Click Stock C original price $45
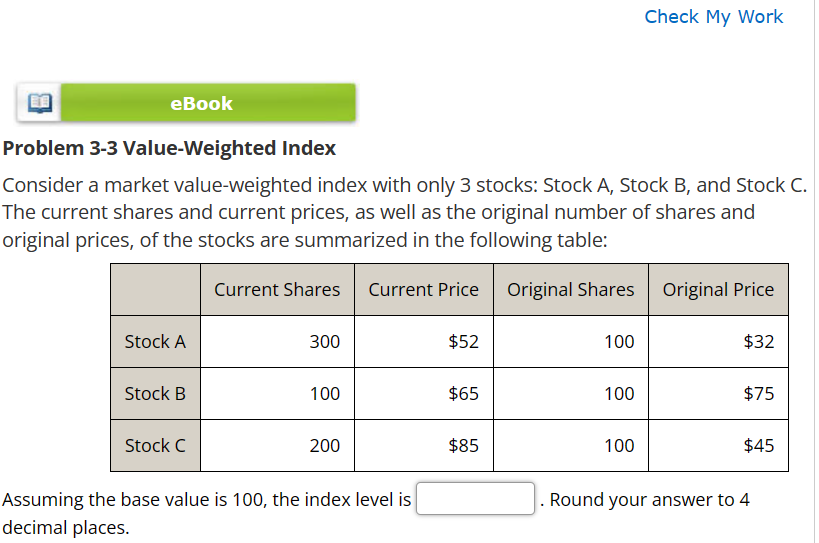The height and width of the screenshot is (543, 819). coord(758,446)
